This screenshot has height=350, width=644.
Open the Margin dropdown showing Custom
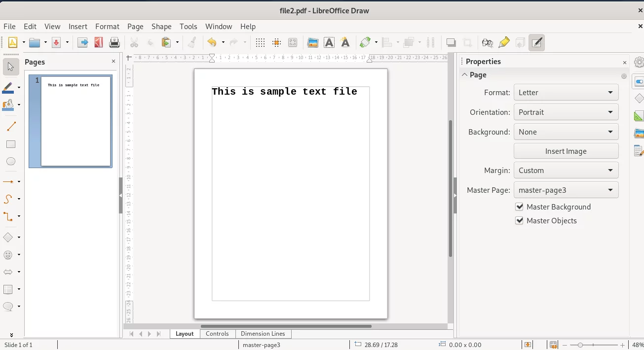pos(566,170)
